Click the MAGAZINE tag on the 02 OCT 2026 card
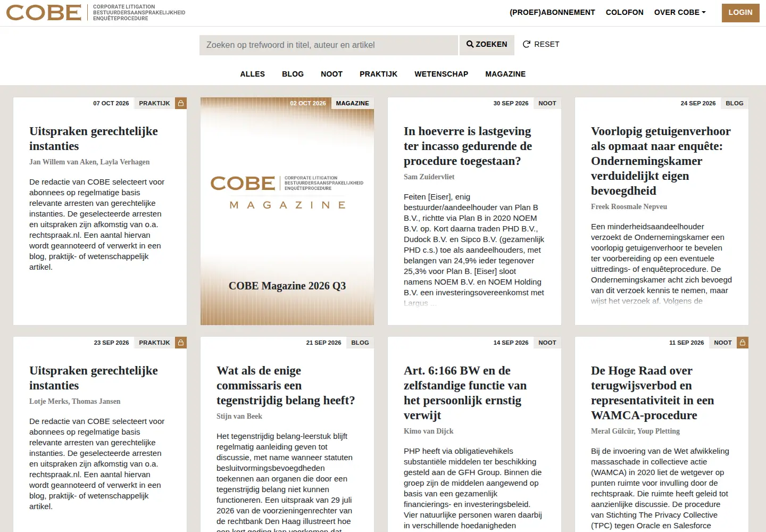 (352, 103)
